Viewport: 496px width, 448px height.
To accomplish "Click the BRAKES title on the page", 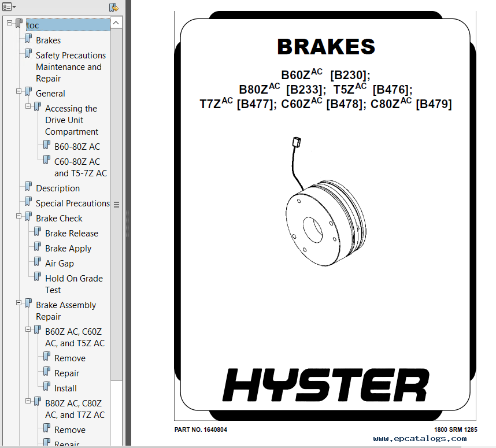I will [x=326, y=46].
